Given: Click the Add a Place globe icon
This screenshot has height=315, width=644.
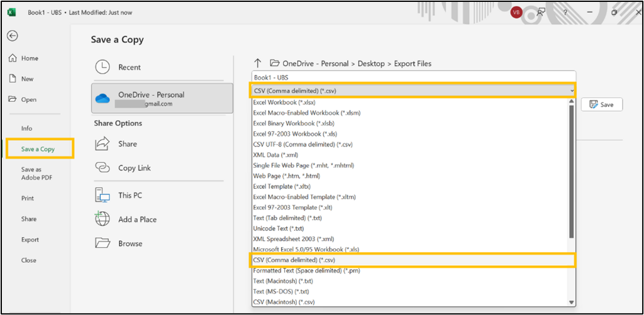Looking at the screenshot, I should pos(103,219).
